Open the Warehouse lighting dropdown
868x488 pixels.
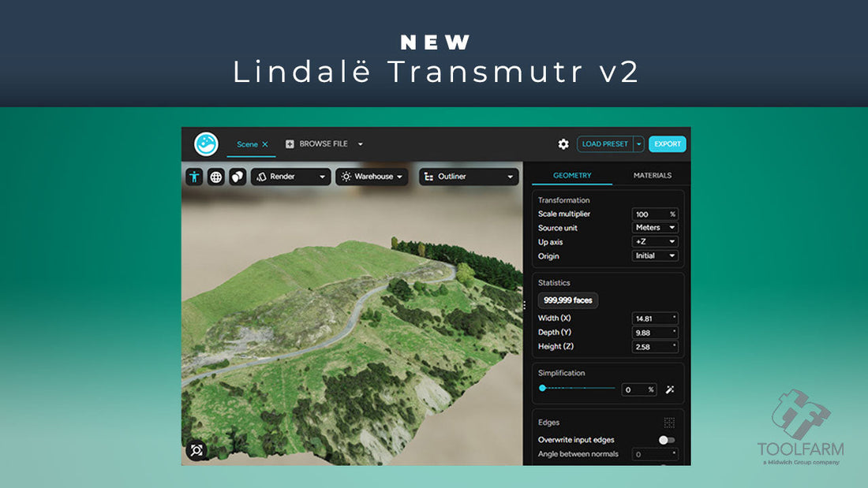372,177
